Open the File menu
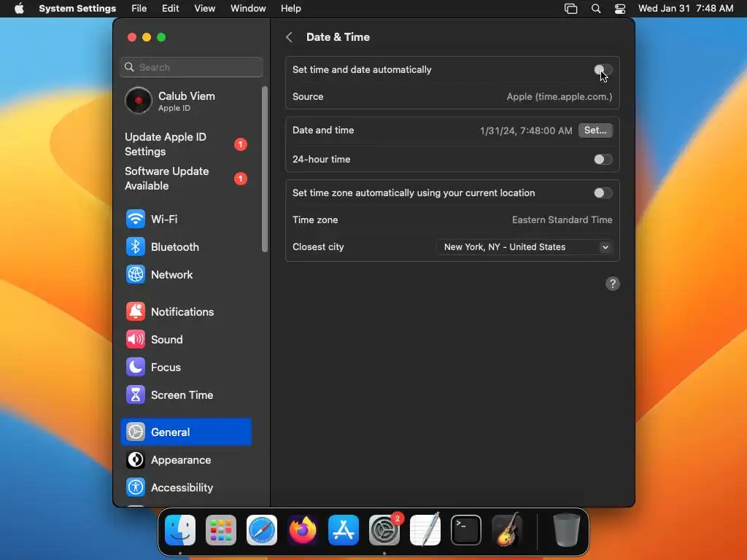The width and height of the screenshot is (747, 560). tap(139, 9)
